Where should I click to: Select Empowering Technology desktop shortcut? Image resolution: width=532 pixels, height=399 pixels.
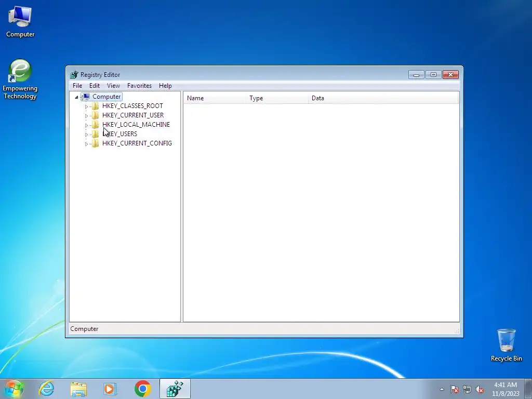coord(20,79)
